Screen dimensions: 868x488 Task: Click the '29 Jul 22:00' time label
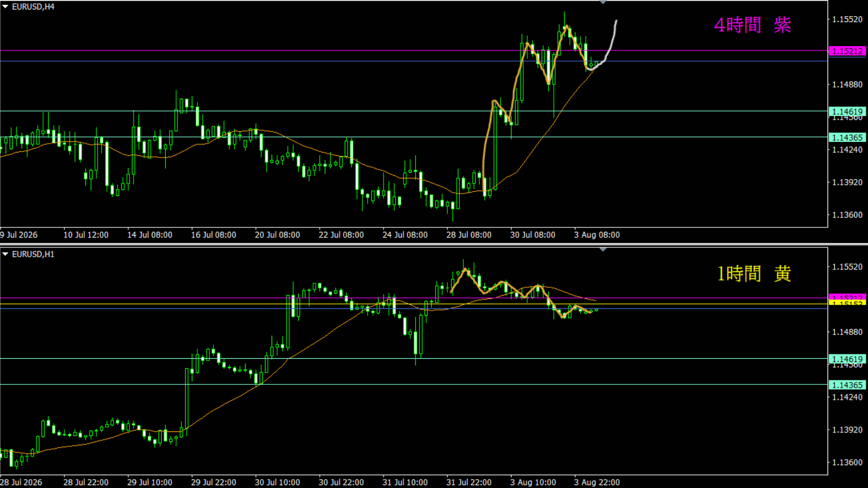coord(213,482)
